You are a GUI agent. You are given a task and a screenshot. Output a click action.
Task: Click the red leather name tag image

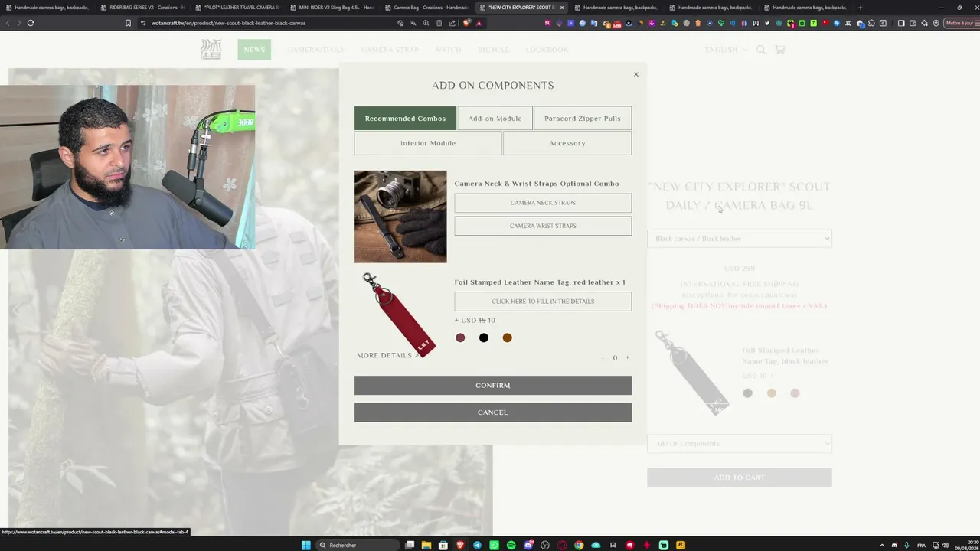pos(399,315)
